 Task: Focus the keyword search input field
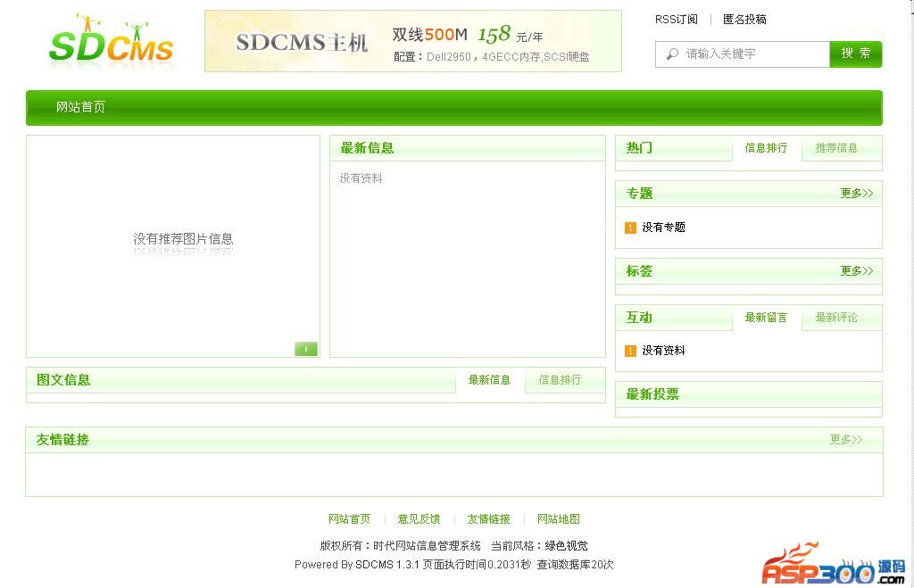(x=742, y=54)
